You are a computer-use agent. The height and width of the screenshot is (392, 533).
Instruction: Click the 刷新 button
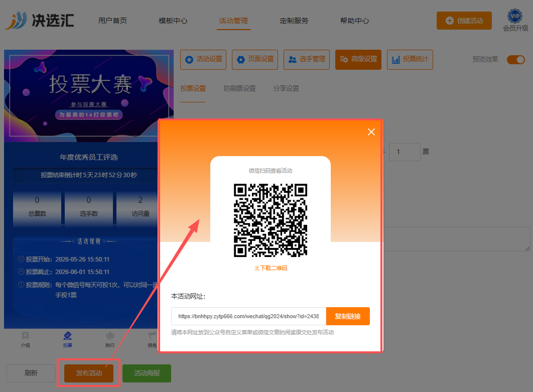(31, 373)
